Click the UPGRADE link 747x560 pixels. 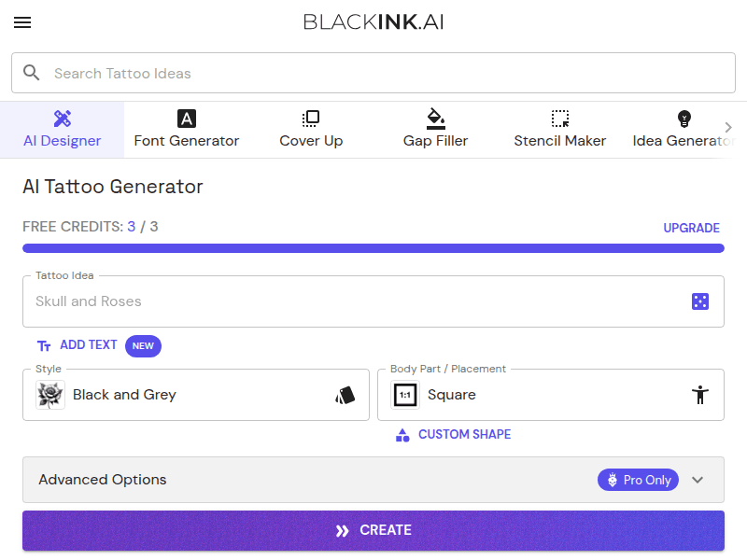click(x=691, y=228)
